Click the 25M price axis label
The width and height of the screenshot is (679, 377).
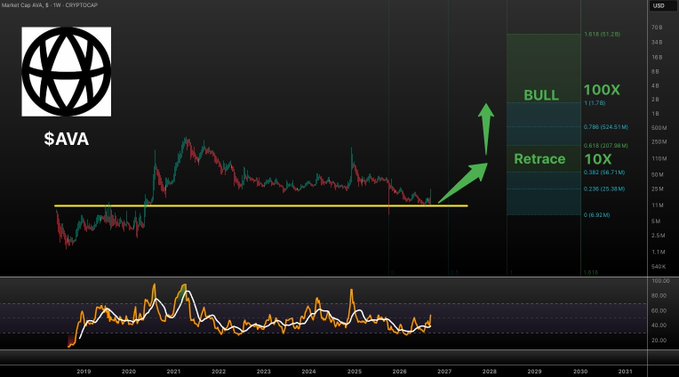coord(657,189)
